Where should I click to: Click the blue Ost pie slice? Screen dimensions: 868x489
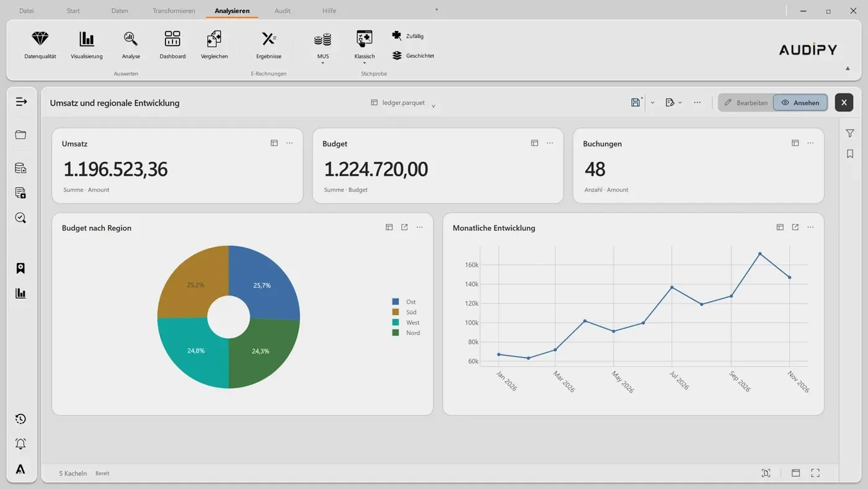pyautogui.click(x=263, y=282)
